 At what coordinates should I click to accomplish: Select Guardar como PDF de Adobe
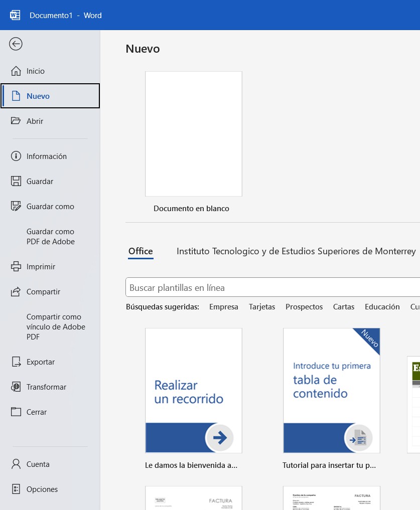(50, 237)
